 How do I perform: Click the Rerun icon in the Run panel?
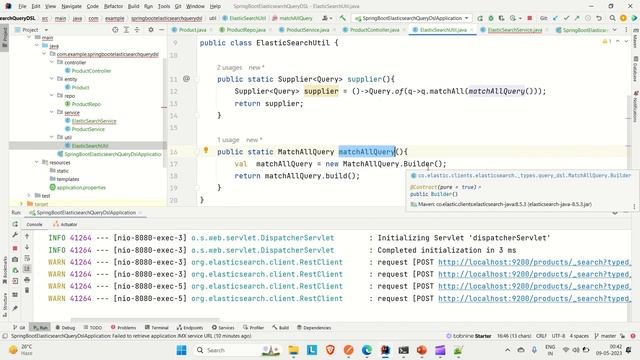15,224
